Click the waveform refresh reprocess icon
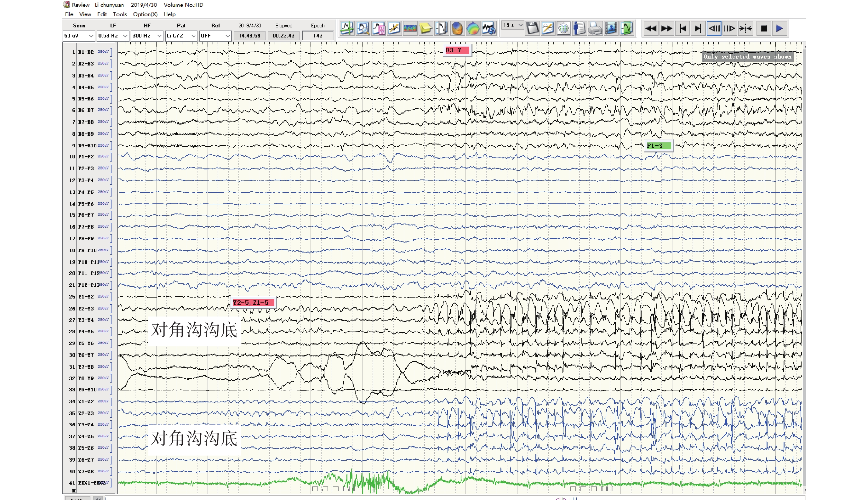The width and height of the screenshot is (868, 500). (x=489, y=29)
